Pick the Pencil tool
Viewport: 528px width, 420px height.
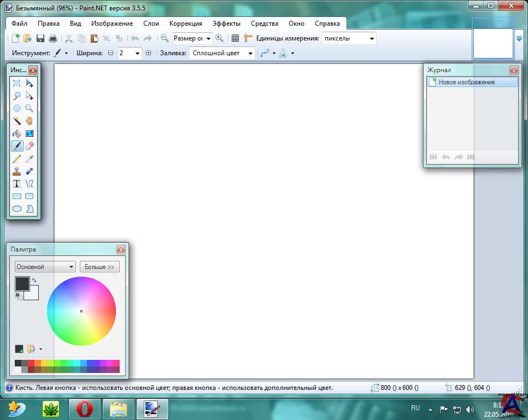tap(17, 159)
